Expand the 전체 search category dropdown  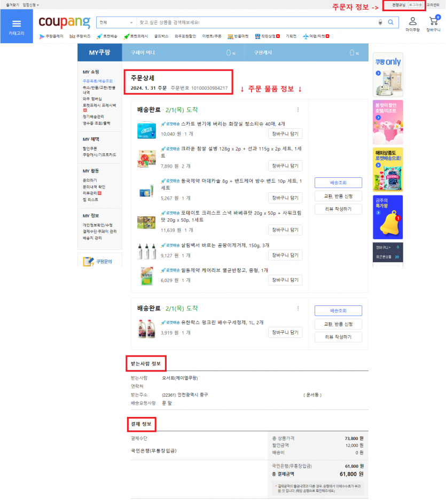pyautogui.click(x=116, y=22)
